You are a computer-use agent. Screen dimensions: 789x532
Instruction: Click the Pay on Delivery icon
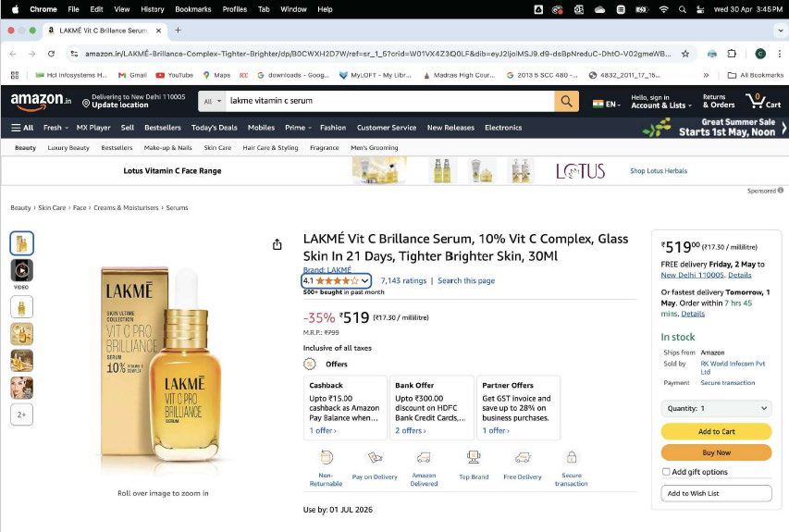pyautogui.click(x=375, y=457)
